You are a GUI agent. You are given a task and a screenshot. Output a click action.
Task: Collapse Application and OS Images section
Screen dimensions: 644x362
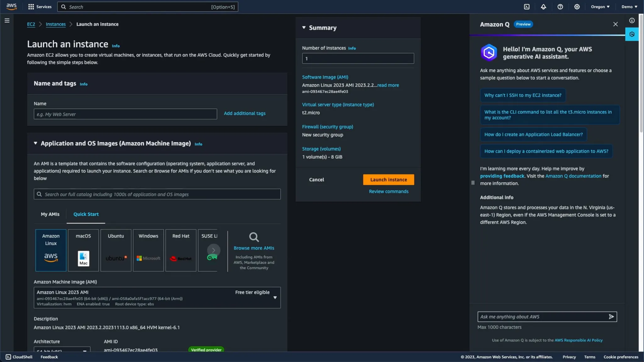coord(36,143)
